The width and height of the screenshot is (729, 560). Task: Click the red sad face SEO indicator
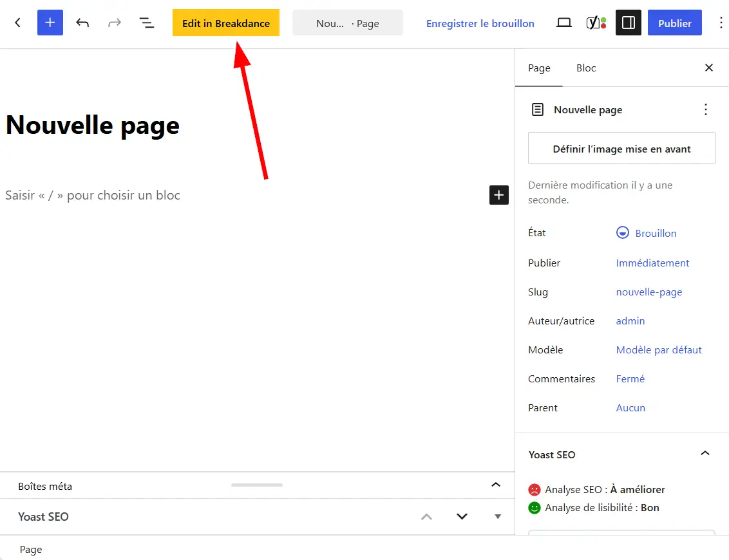pyautogui.click(x=535, y=489)
